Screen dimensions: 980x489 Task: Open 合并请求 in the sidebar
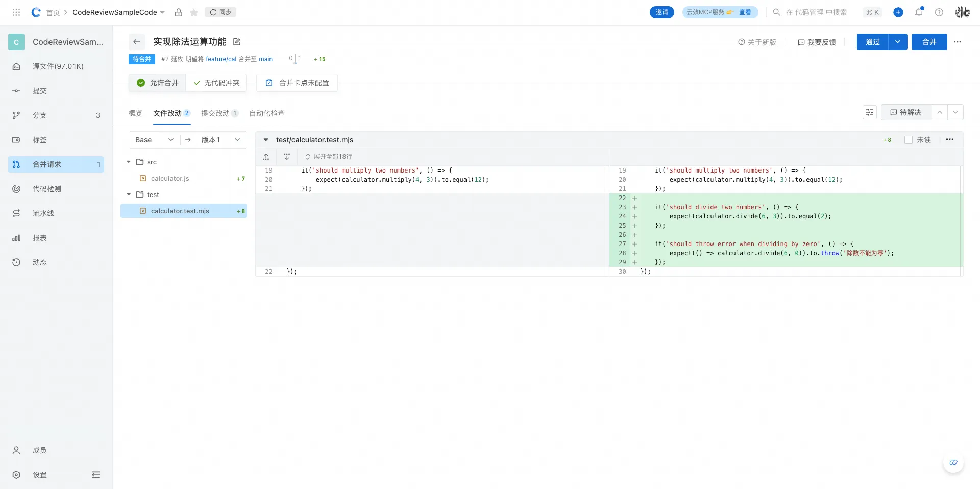(x=56, y=164)
